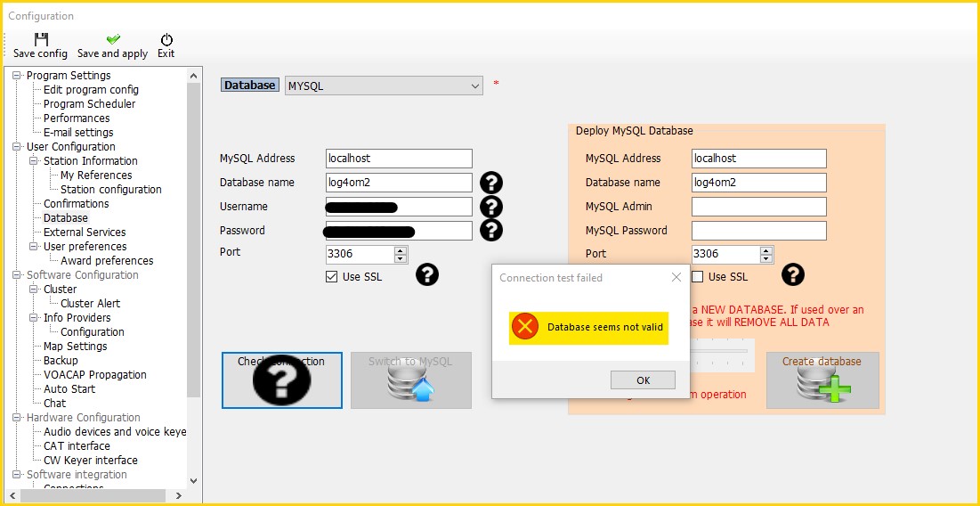Select Configuration under Info Providers

coord(93,332)
